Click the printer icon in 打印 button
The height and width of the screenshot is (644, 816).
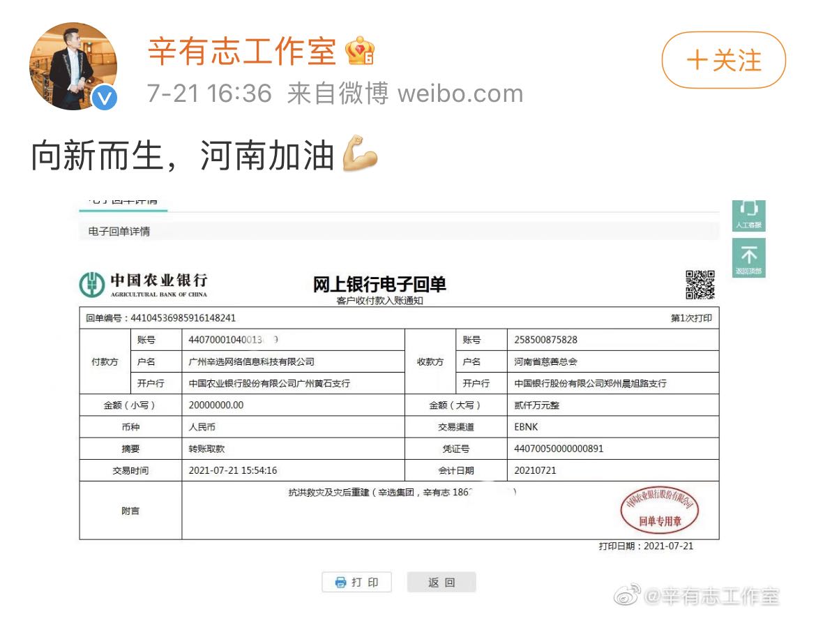click(x=340, y=582)
